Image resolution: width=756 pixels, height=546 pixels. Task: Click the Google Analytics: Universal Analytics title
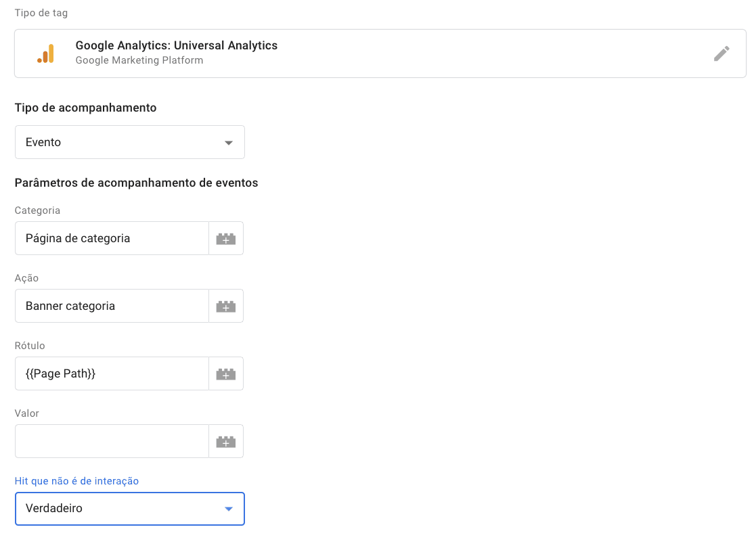click(x=176, y=45)
